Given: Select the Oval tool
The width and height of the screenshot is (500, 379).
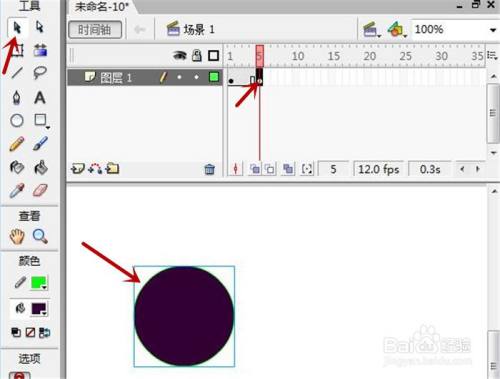Looking at the screenshot, I should click(x=17, y=121).
